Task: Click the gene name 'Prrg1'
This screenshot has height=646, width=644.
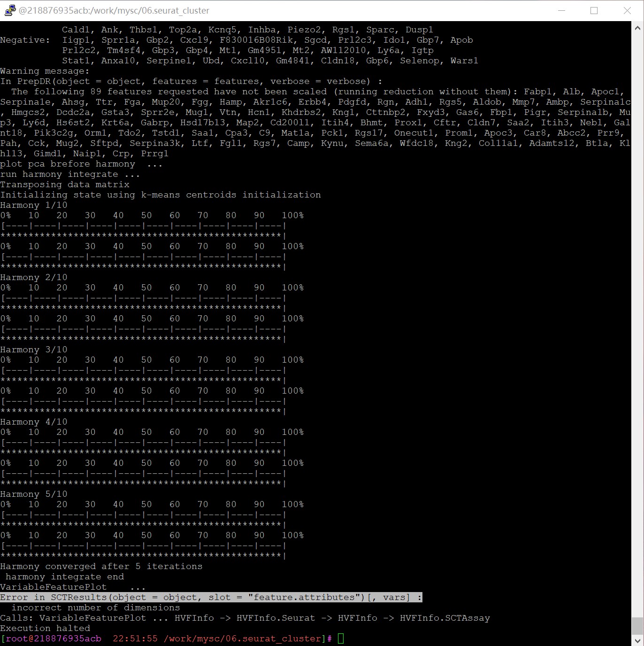Action: [154, 154]
